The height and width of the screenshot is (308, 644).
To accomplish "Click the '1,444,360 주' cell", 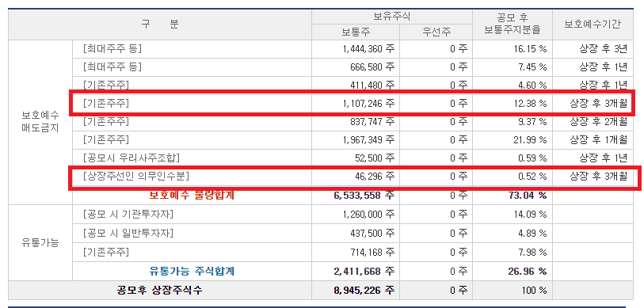I will click(369, 49).
